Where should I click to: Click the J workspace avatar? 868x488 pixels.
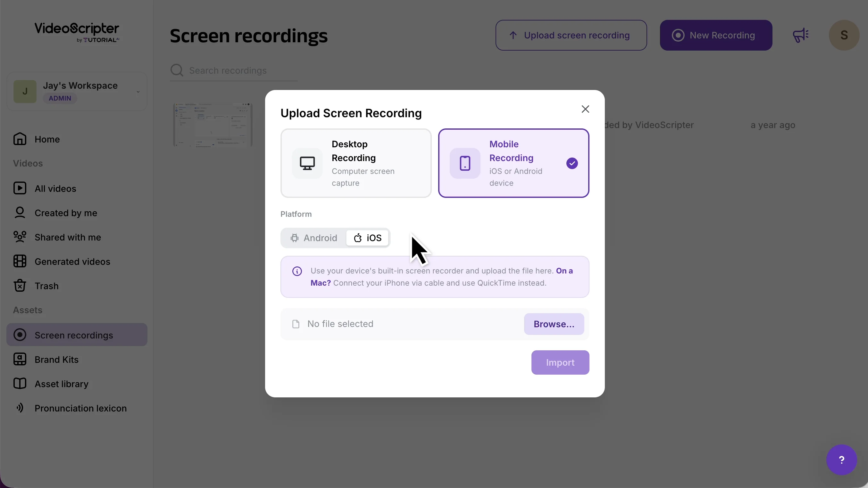25,92
